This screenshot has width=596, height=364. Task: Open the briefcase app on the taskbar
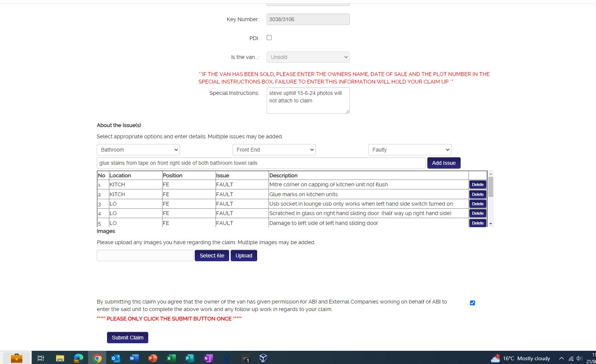point(17,358)
